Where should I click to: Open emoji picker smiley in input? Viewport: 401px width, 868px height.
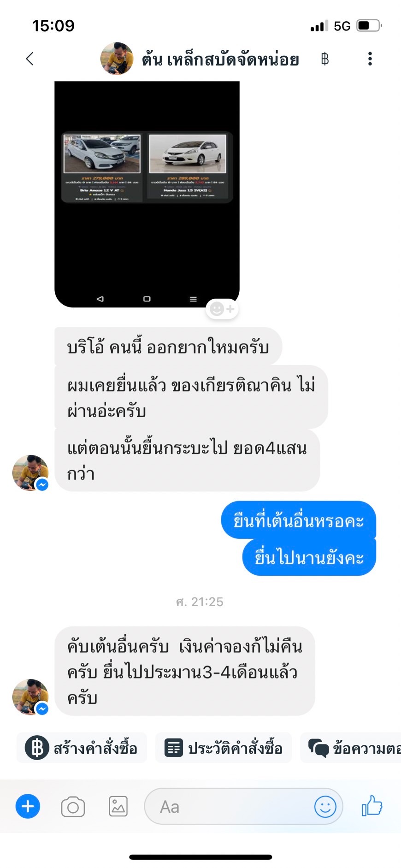[x=325, y=807]
